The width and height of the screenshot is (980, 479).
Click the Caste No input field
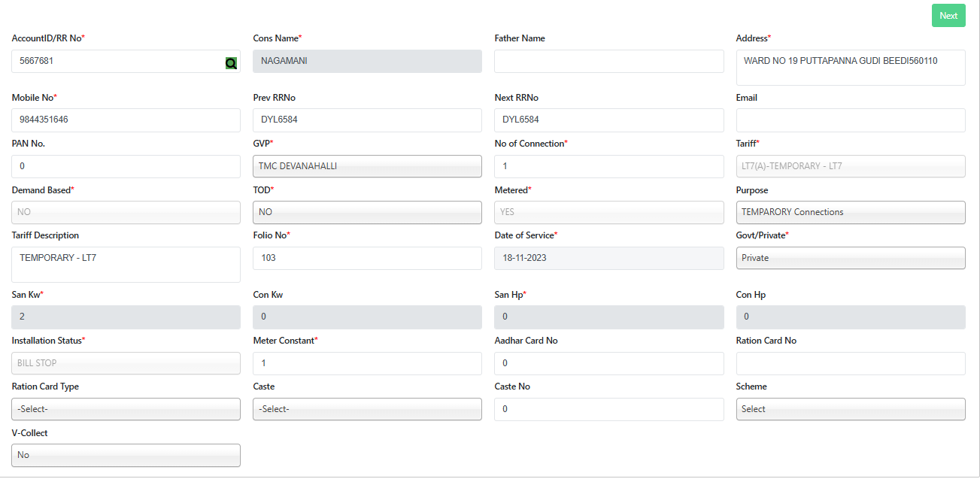609,409
